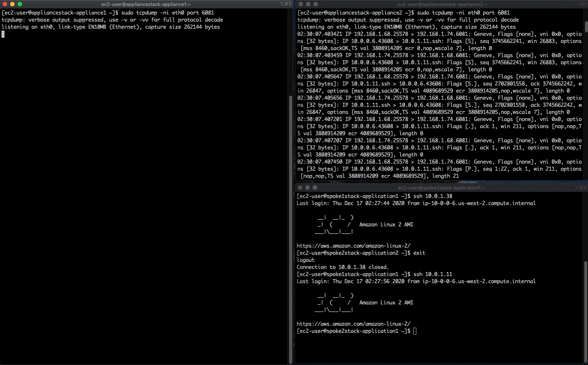Minimize the appliancestack-appliance1 terminal window
Viewport: 588px width, 365px height.
(x=12, y=4)
